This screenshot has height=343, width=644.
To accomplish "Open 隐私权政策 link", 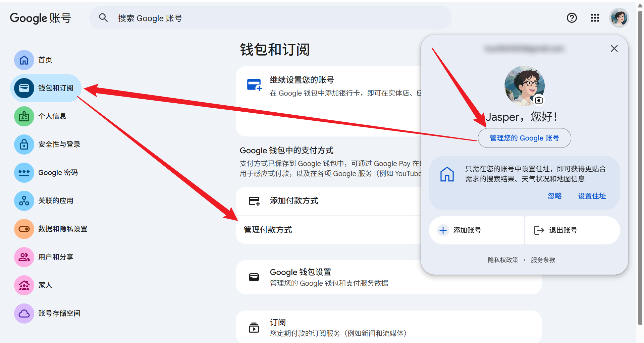I will coord(503,260).
